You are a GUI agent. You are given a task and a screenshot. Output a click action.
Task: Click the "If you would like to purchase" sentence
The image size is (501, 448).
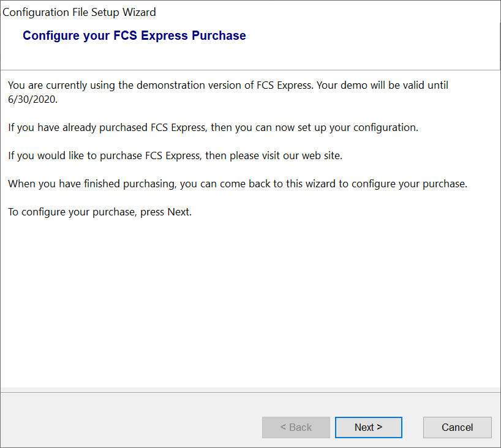[x=80, y=155]
